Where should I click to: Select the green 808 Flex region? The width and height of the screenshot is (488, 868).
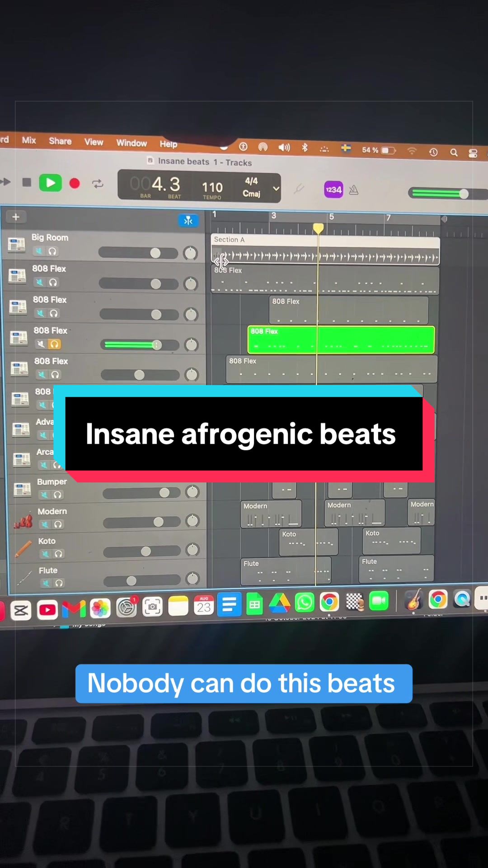[x=341, y=340]
